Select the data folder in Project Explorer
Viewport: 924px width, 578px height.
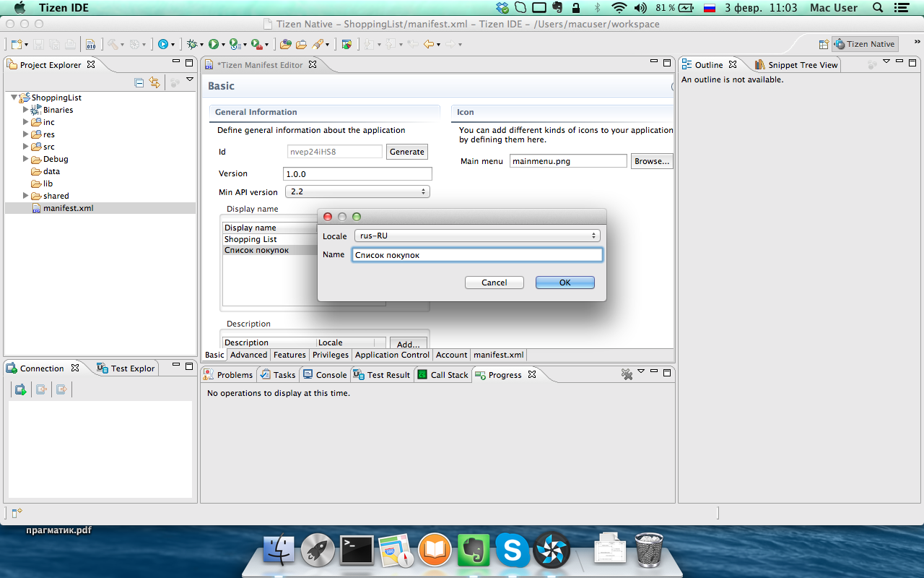[x=51, y=171]
